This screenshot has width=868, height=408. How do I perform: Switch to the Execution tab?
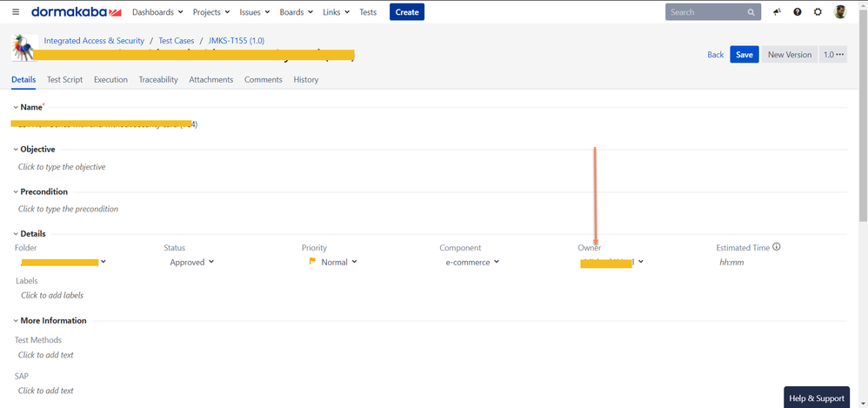[110, 80]
